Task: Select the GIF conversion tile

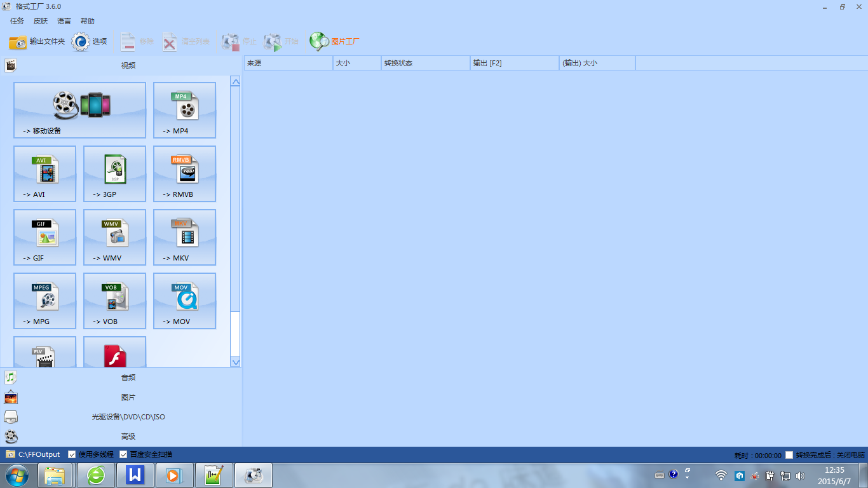Action: (x=44, y=236)
